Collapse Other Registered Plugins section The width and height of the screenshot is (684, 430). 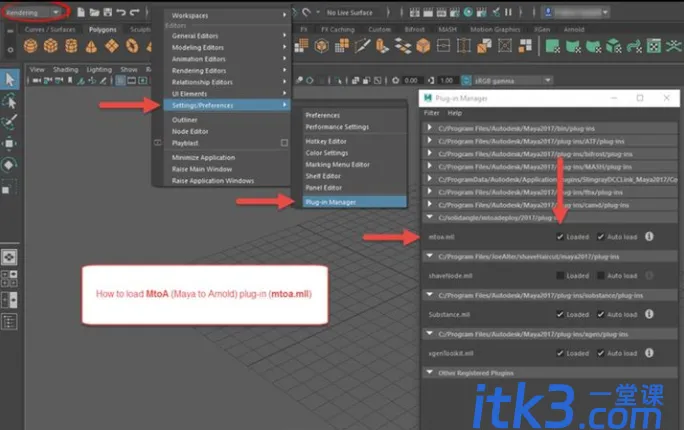click(x=429, y=372)
